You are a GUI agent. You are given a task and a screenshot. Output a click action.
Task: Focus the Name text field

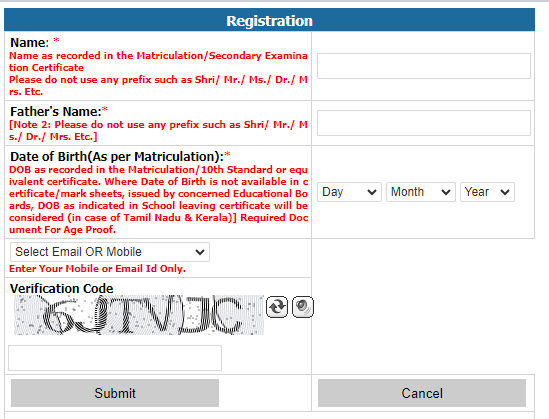[424, 66]
